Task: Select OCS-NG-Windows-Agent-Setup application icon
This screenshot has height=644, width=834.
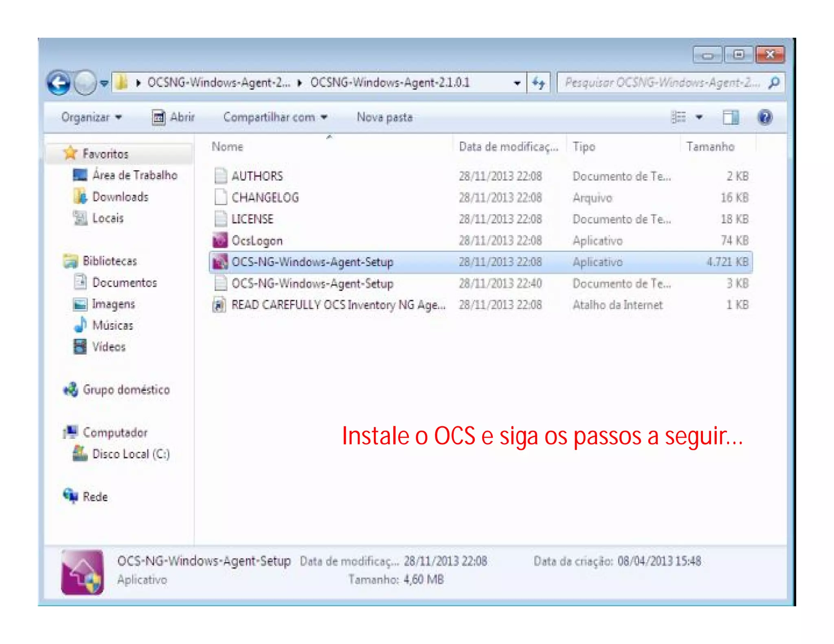Action: coord(220,262)
